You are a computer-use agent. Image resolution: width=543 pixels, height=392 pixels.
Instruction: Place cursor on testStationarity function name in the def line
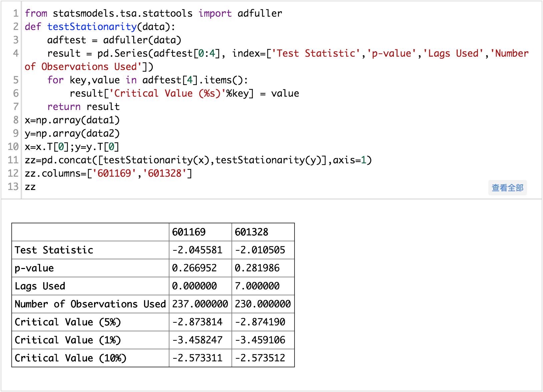pos(92,27)
